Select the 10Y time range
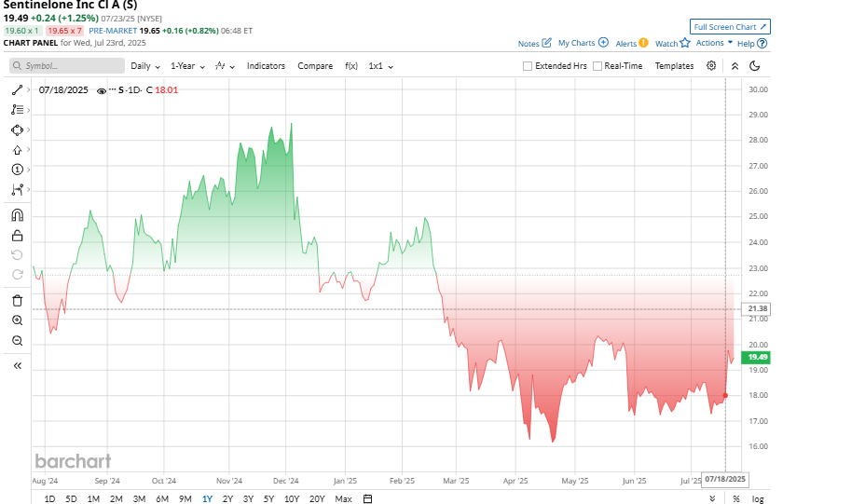 click(x=291, y=498)
